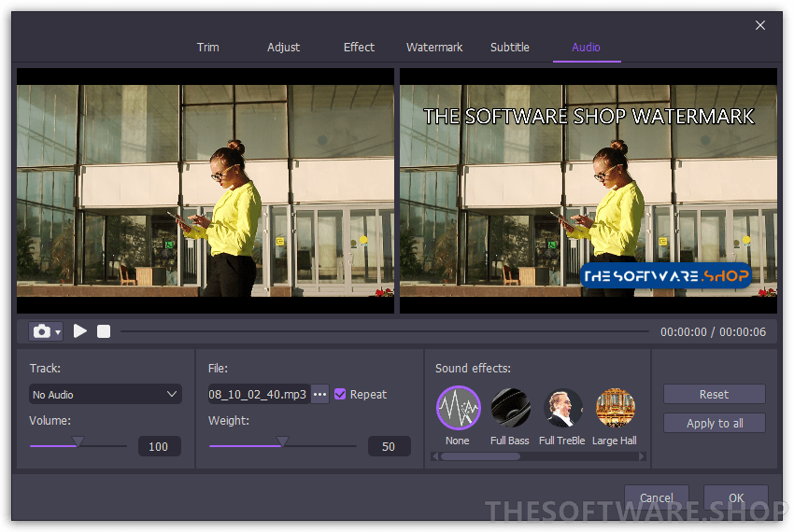The width and height of the screenshot is (794, 532).
Task: Select the Audio tab
Action: tap(586, 47)
